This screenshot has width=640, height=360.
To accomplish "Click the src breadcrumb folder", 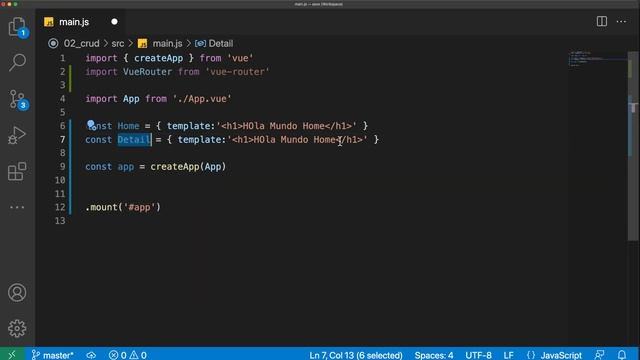I will click(118, 43).
